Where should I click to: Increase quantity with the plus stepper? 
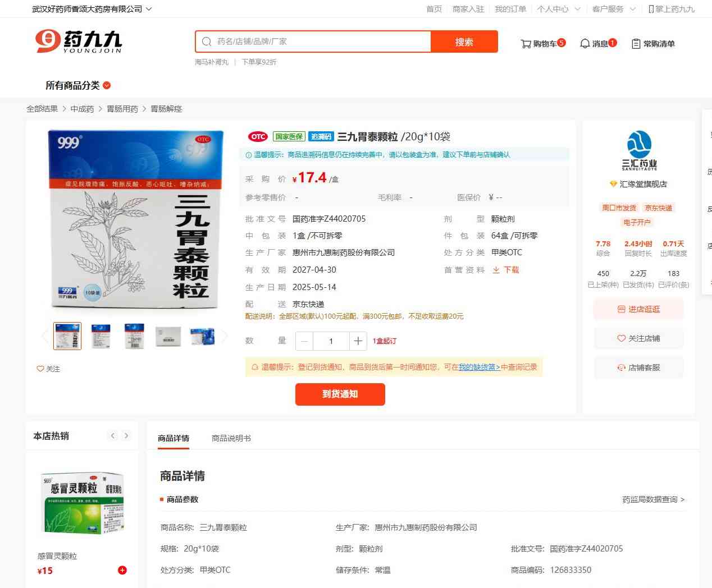tap(358, 341)
